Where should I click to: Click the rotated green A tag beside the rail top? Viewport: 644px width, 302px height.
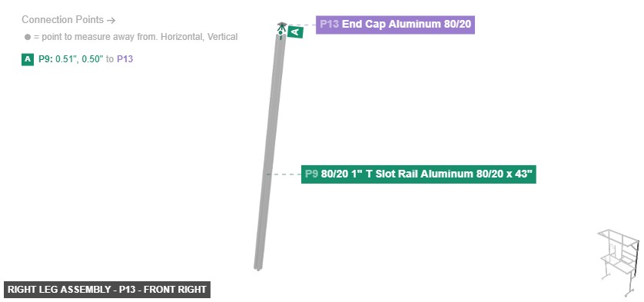295,32
